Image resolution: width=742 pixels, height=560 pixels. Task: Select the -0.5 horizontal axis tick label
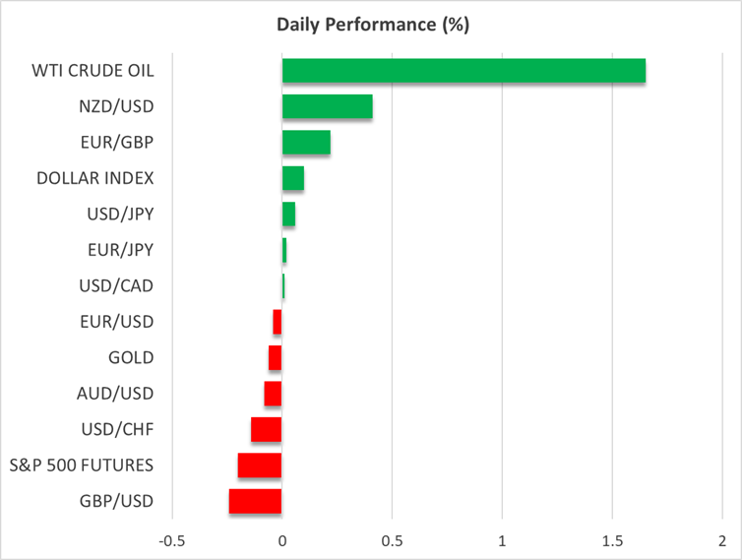pyautogui.click(x=172, y=541)
